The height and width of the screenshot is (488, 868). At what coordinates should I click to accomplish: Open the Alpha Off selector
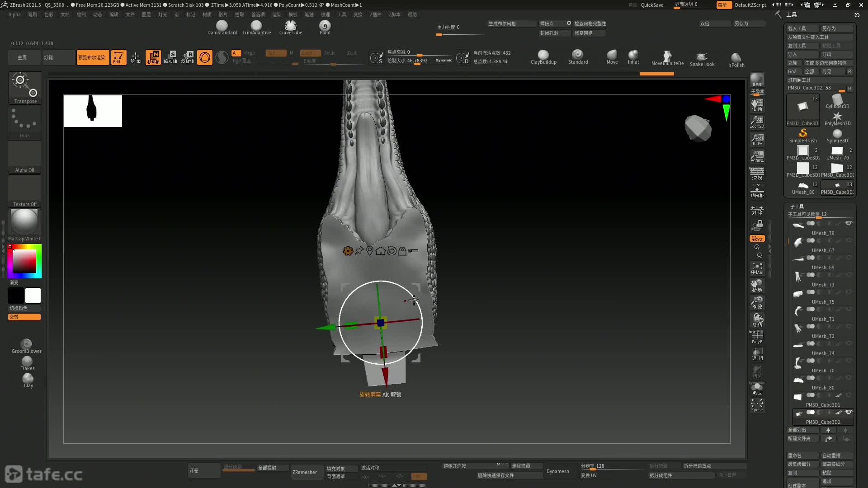[25, 157]
